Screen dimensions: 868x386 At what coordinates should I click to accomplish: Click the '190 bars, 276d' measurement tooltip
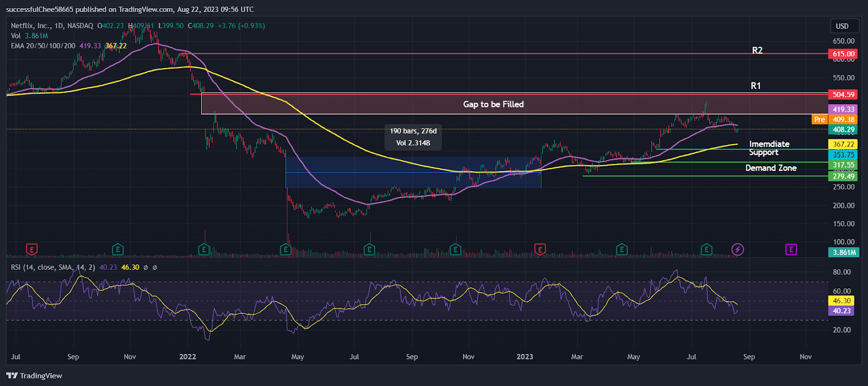413,137
